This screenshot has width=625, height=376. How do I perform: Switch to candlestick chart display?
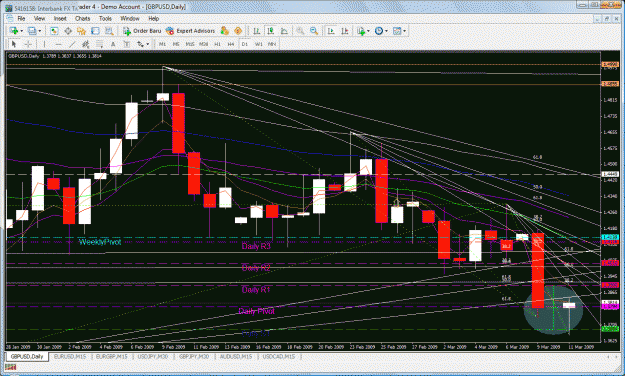tap(270, 31)
